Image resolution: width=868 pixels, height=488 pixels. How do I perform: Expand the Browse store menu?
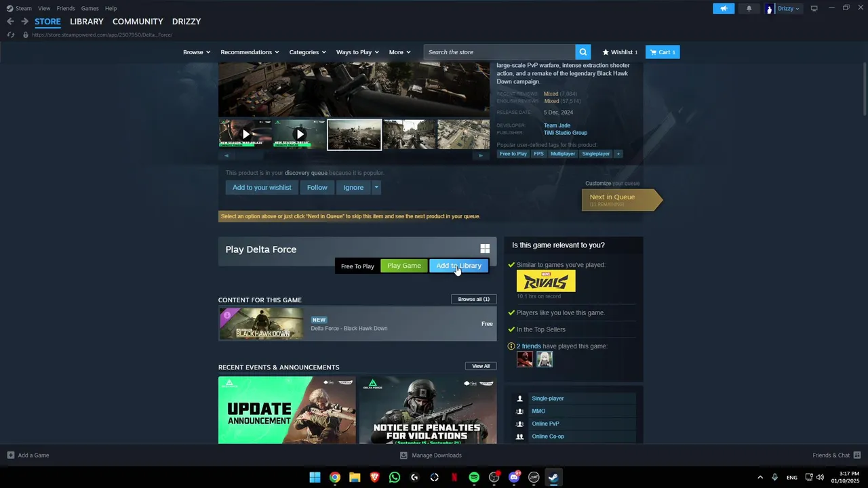coord(197,52)
